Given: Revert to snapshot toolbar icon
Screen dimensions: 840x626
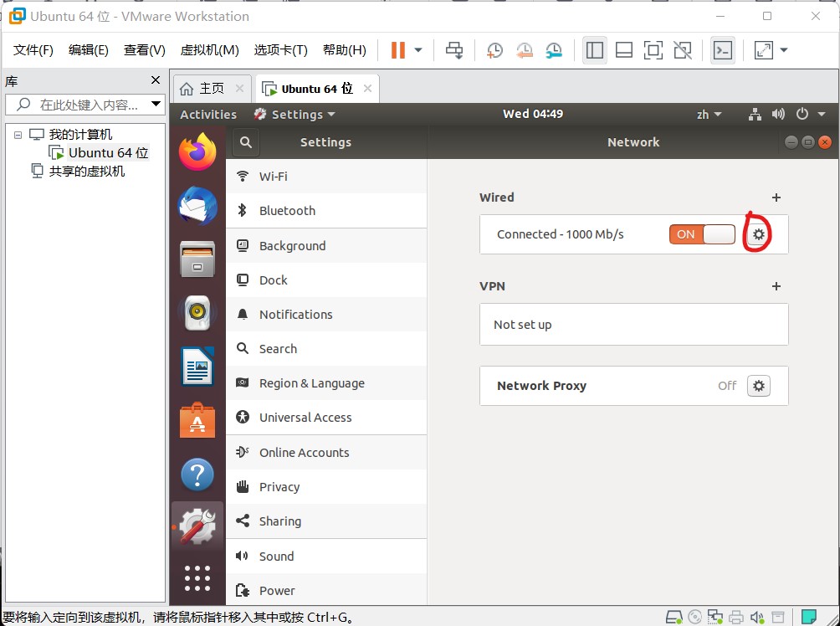Looking at the screenshot, I should pos(525,50).
